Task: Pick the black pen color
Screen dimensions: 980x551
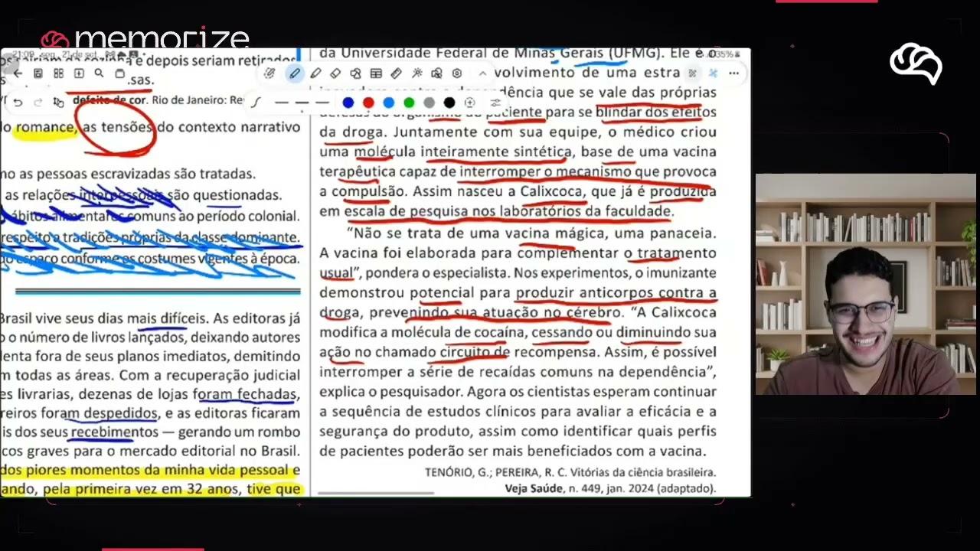Action: point(449,103)
